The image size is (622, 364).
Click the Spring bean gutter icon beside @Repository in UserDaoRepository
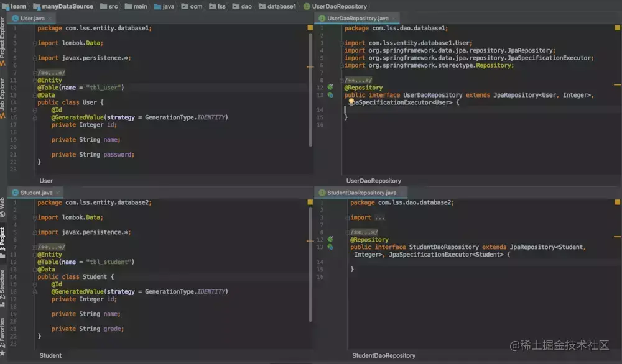[330, 87]
